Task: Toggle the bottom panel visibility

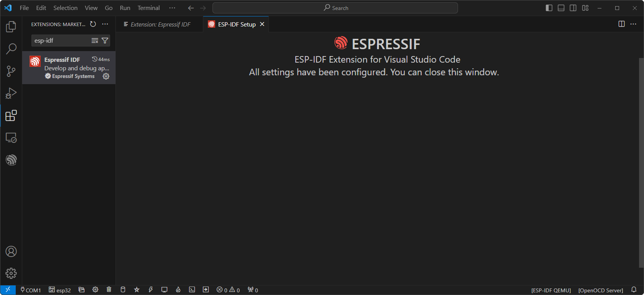Action: [561, 8]
